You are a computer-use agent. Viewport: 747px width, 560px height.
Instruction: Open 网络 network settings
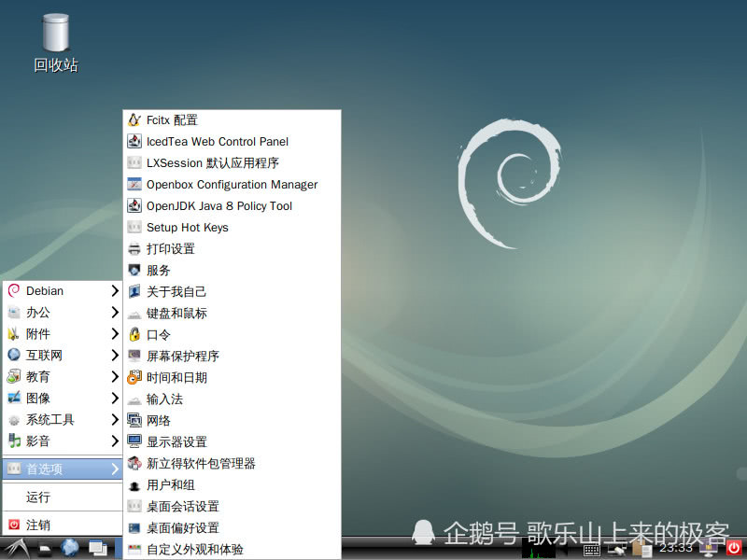(232, 421)
